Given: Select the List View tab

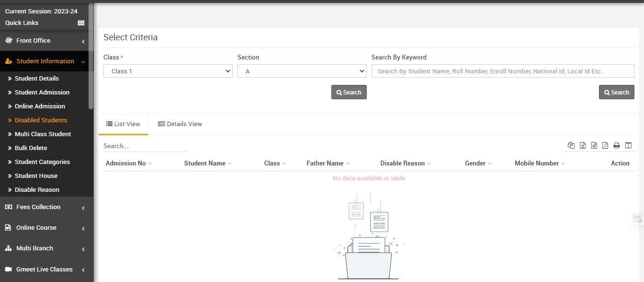Looking at the screenshot, I should pos(123,124).
